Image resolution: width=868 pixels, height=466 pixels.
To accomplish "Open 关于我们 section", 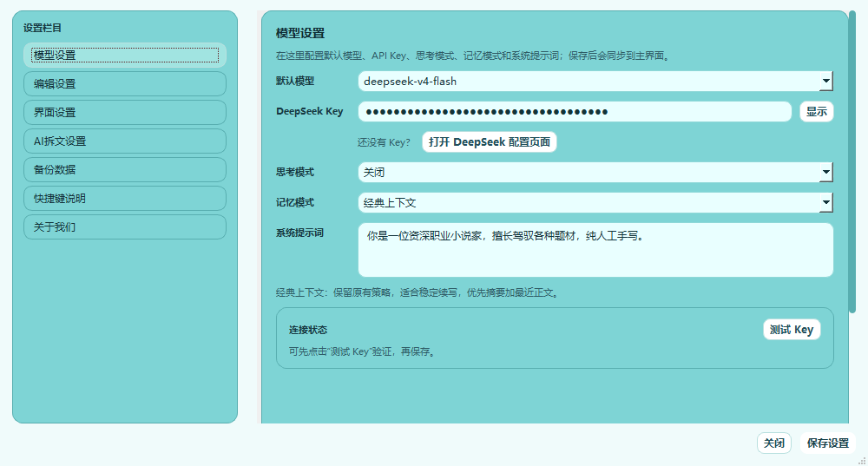I will [x=125, y=226].
